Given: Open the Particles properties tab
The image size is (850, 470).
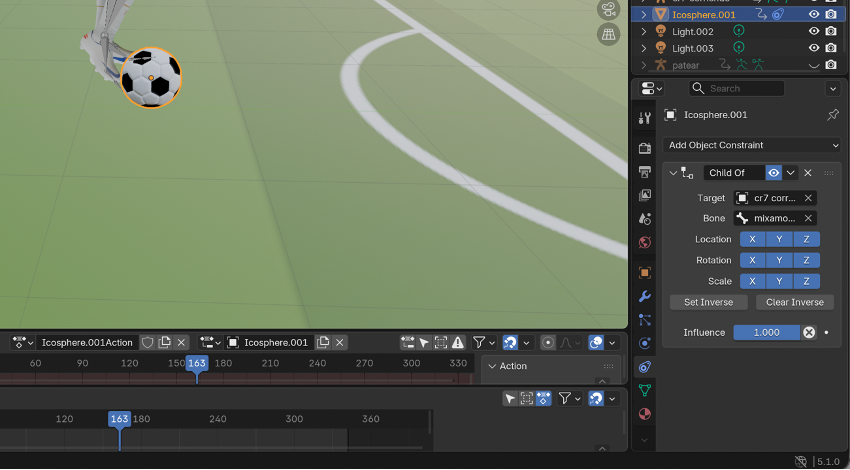Looking at the screenshot, I should (645, 320).
